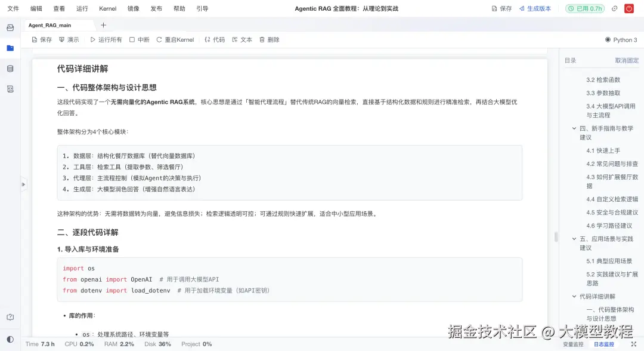The image size is (644, 351).
Task: Open the 帮助 menu
Action: coord(179,8)
